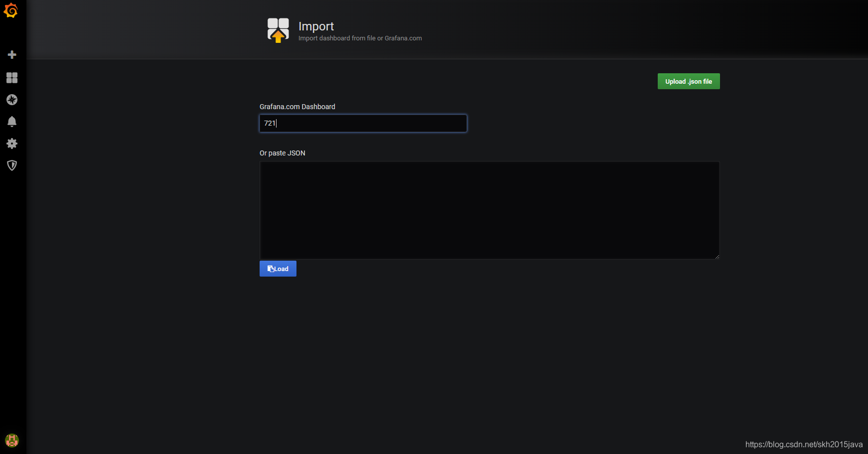Screen dimensions: 868x454
Task: Open the Grafana home logo
Action: [11, 10]
